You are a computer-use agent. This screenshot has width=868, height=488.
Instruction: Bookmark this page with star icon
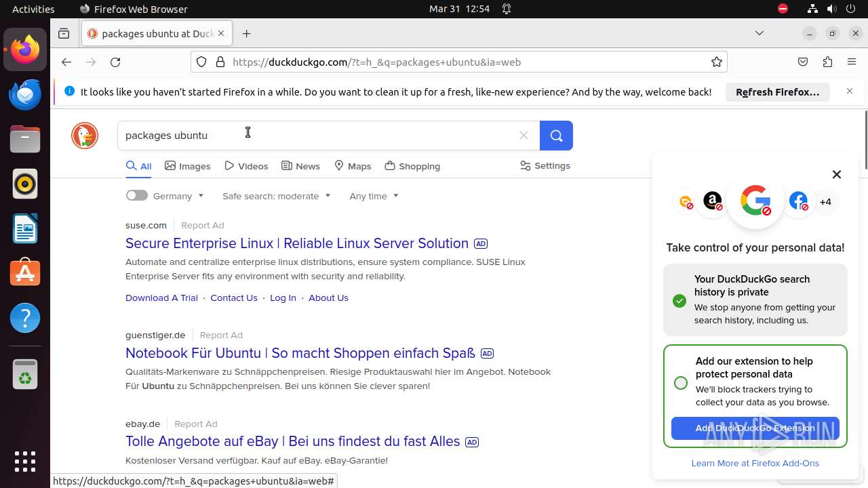[717, 62]
